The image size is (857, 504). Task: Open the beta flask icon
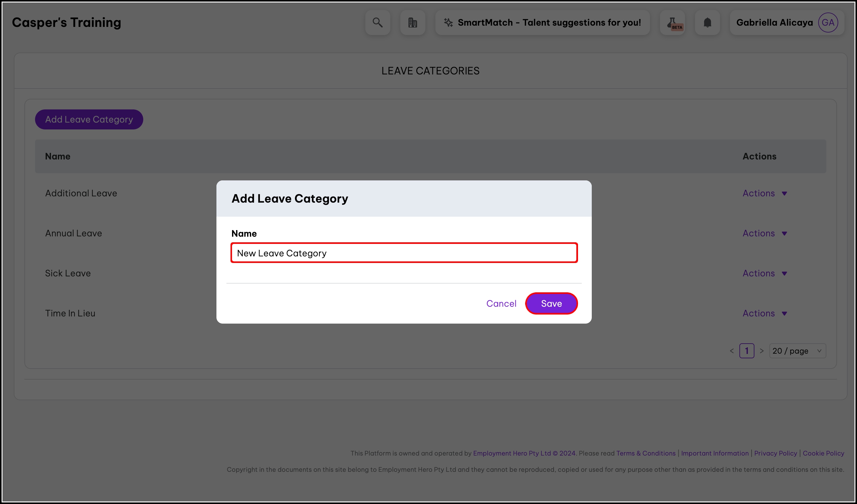click(x=672, y=23)
